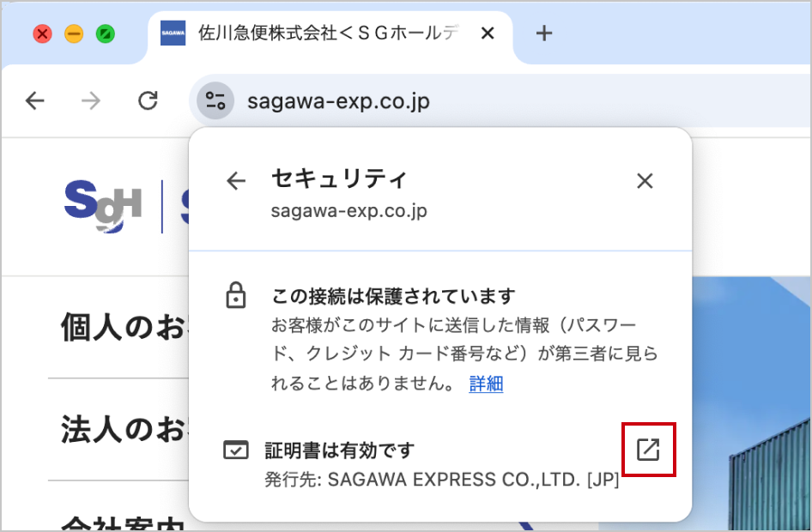Screen dimensions: 812x532
Task: Click 発行先: SAGAWA EXPRESS CO.,LTD. [JP] text
Action: click(x=442, y=480)
